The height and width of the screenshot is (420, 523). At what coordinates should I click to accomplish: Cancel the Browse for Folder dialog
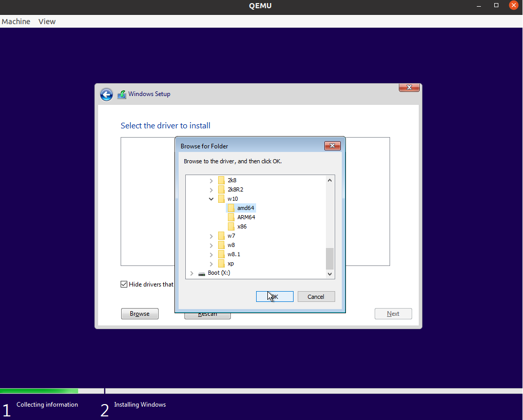316,297
